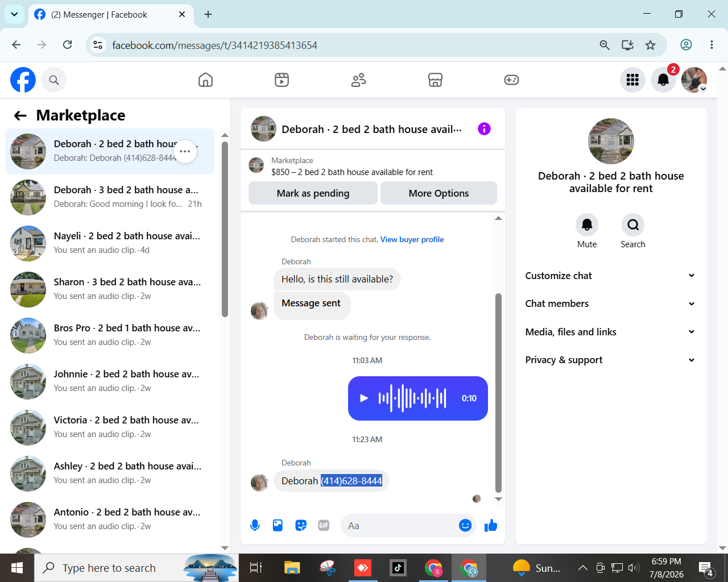Open the Reels video icon

[282, 80]
